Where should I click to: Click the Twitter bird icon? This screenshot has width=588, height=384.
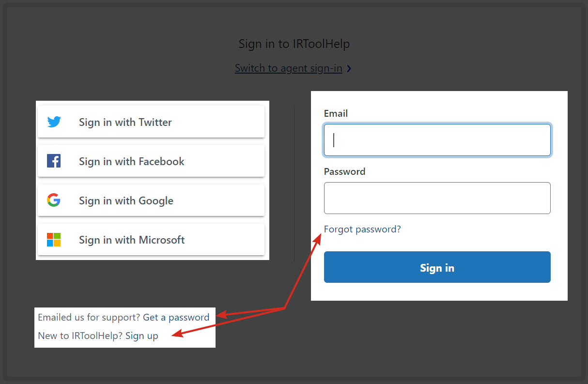(54, 122)
